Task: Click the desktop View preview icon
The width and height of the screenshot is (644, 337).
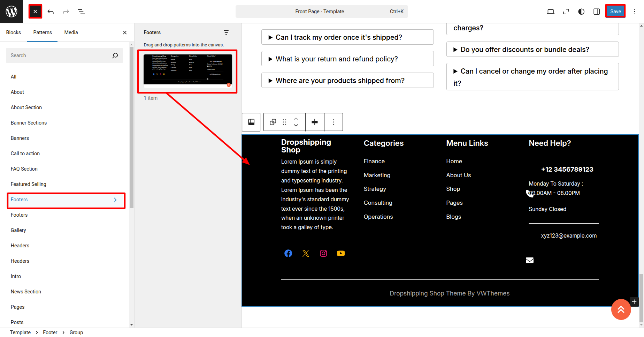Action: tap(551, 12)
